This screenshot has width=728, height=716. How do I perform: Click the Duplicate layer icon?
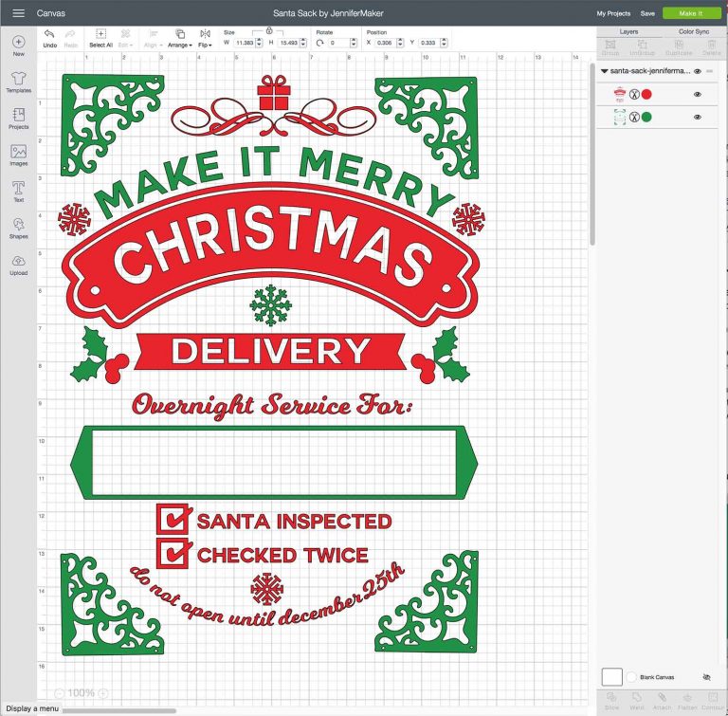click(x=679, y=45)
